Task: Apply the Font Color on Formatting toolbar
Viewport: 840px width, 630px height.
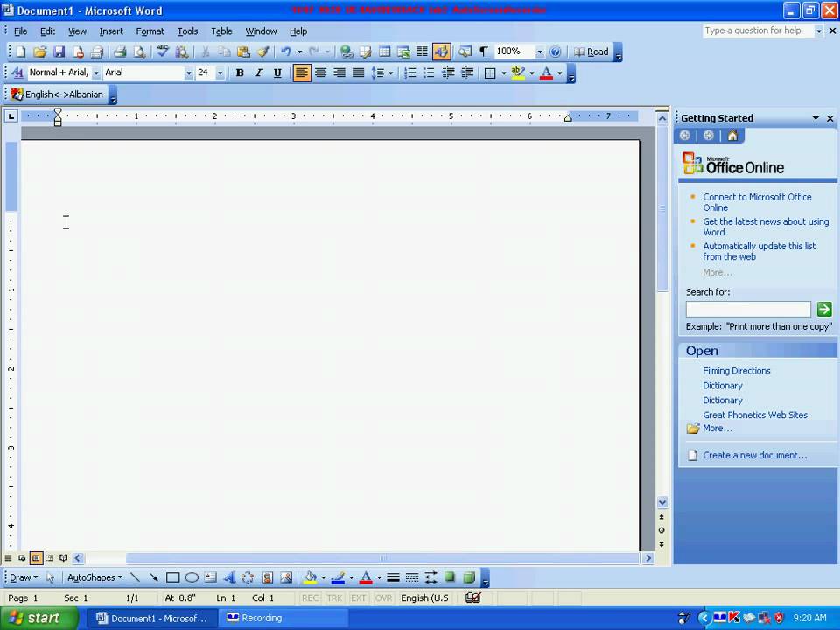Action: 546,73
